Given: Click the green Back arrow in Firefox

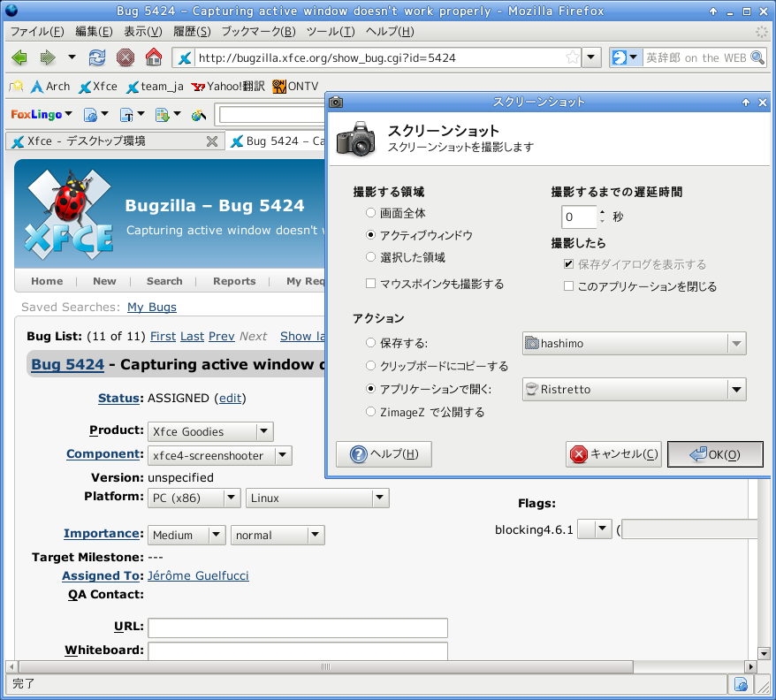Looking at the screenshot, I should point(19,57).
